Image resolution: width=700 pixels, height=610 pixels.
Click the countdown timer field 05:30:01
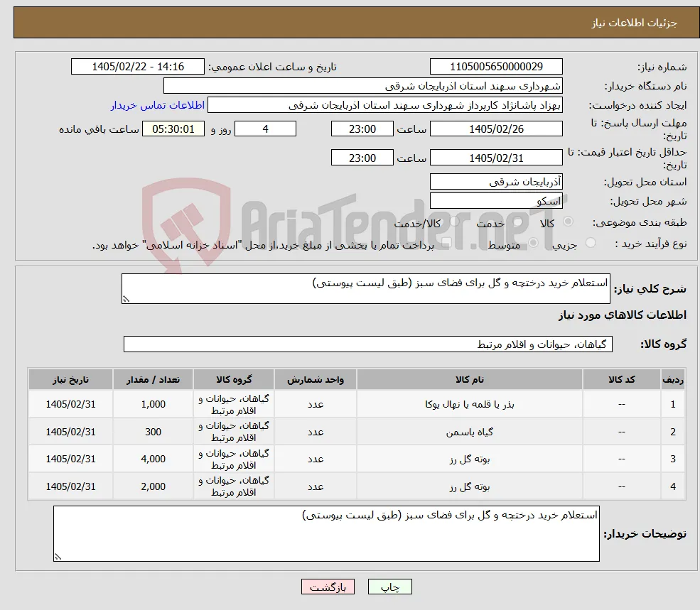173,129
